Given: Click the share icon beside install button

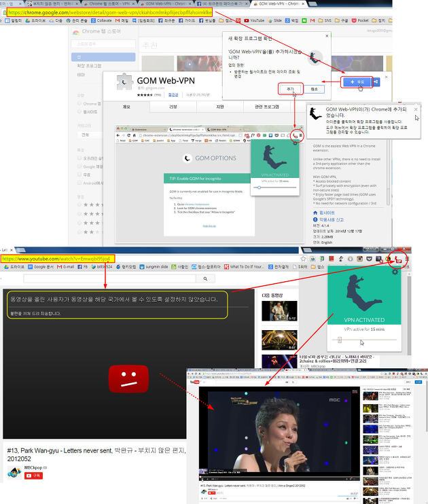Looking at the screenshot, I should pos(376,82).
